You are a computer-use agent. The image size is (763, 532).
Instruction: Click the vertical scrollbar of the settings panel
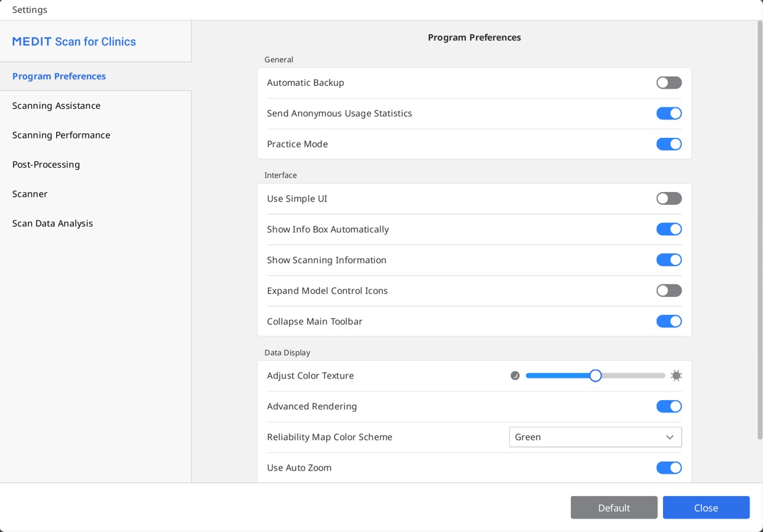pyautogui.click(x=760, y=231)
